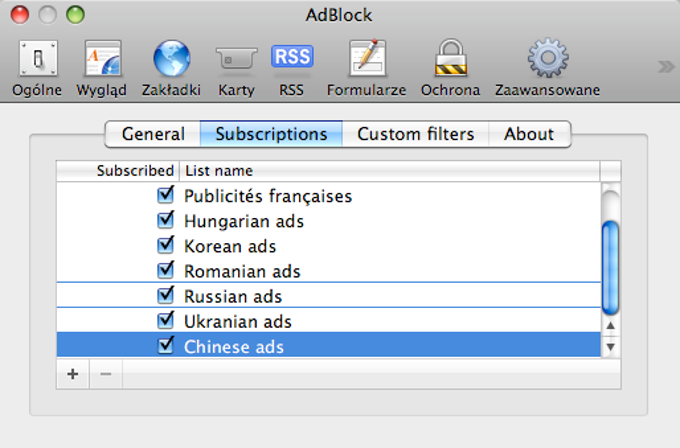
Task: Click the scroll down arrow
Action: click(x=611, y=347)
